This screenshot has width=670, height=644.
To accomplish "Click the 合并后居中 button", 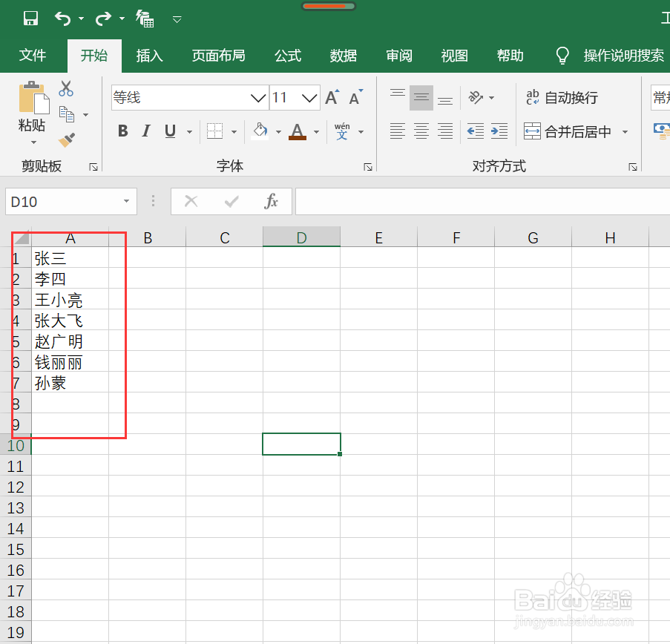I will click(568, 131).
